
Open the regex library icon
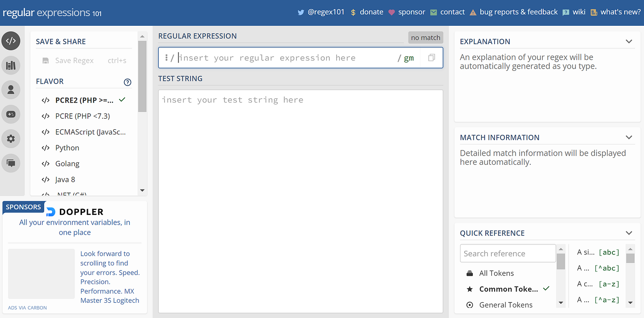coord(11,65)
